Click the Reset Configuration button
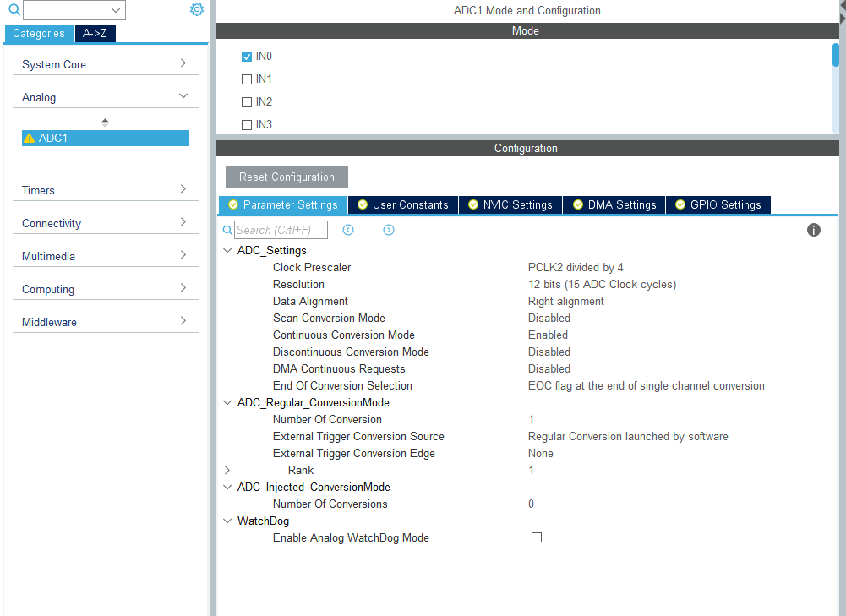This screenshot has height=616, width=846. (x=286, y=177)
